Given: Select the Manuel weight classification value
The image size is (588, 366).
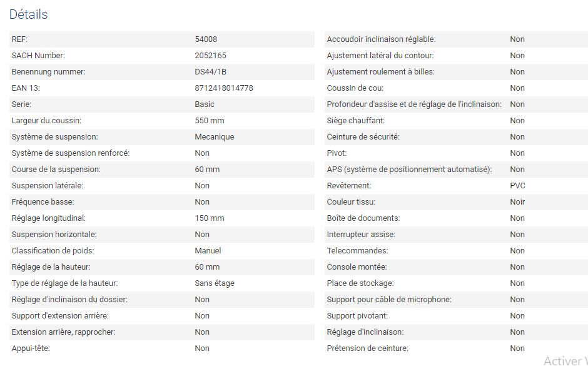Looking at the screenshot, I should pyautogui.click(x=208, y=251).
